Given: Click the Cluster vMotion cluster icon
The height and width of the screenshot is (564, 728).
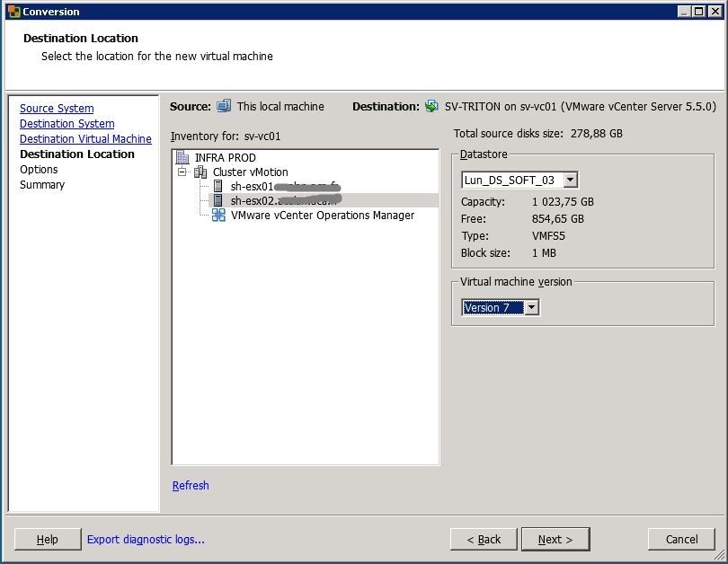Looking at the screenshot, I should 200,172.
